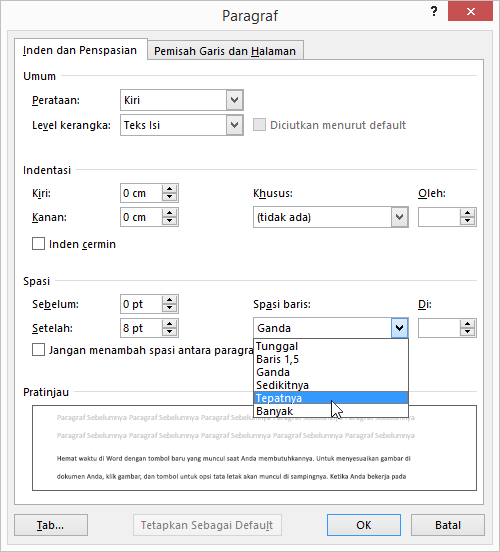The height and width of the screenshot is (552, 500).
Task: Choose Baris 1,5 from spacing list
Action: point(331,359)
